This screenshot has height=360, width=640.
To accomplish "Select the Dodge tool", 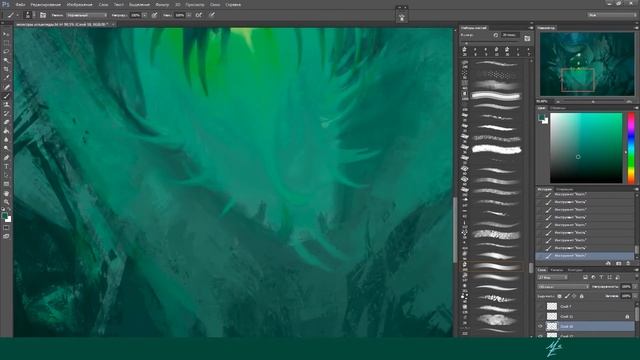I will [6, 149].
